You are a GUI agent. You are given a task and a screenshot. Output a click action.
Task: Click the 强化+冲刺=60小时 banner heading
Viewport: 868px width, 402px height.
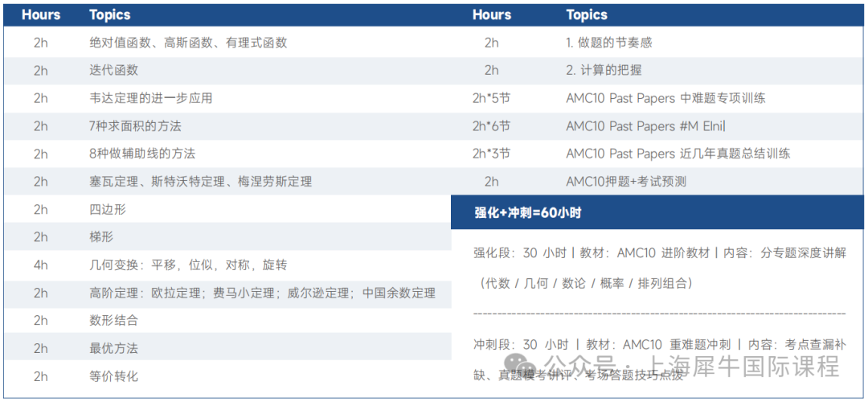[527, 213]
